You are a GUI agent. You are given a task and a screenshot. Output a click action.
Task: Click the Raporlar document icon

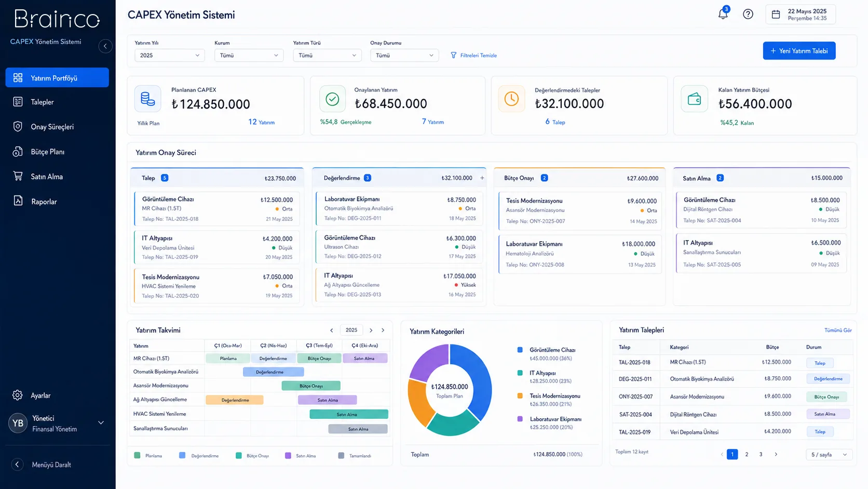[18, 201]
